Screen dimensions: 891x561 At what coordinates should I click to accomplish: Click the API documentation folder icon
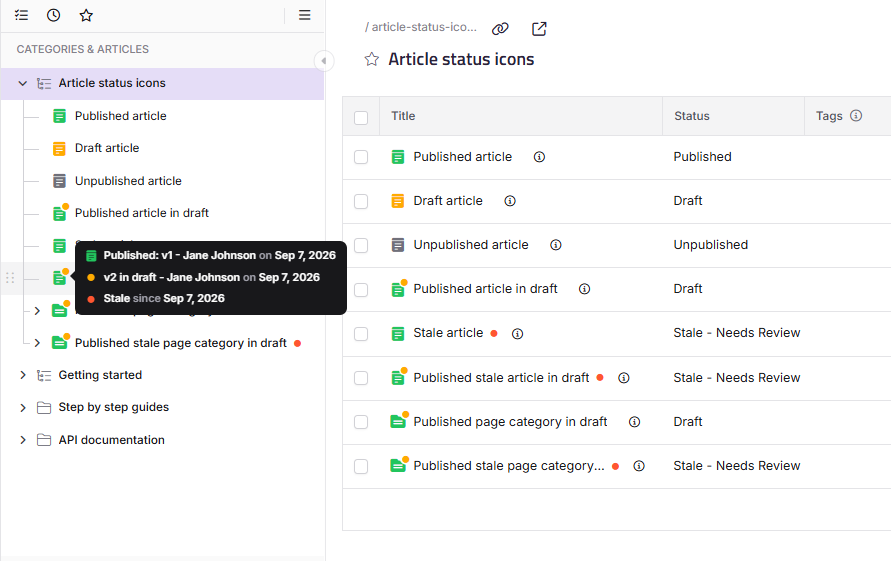(44, 440)
